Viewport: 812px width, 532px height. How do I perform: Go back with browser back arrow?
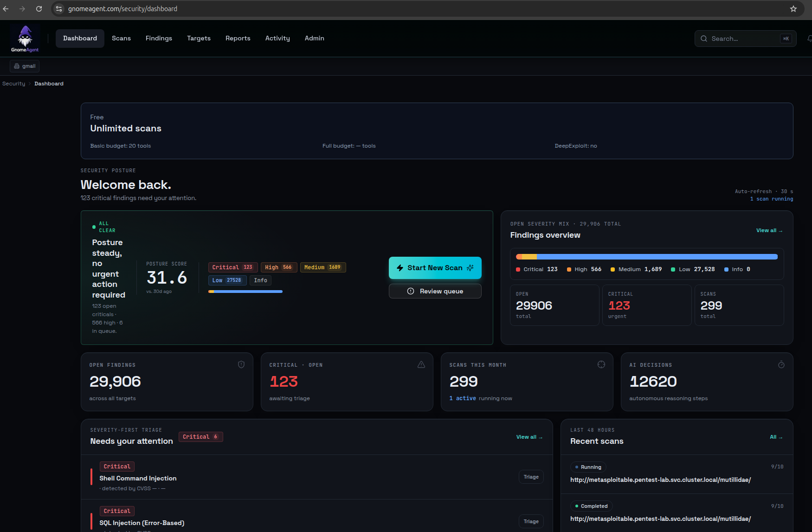[x=6, y=9]
